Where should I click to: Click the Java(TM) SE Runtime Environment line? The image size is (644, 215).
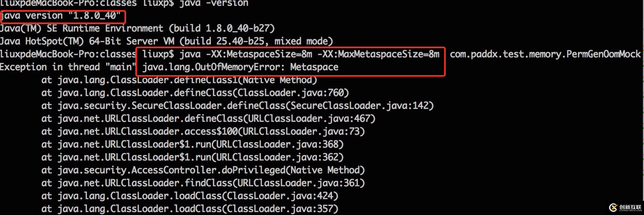pos(137,28)
